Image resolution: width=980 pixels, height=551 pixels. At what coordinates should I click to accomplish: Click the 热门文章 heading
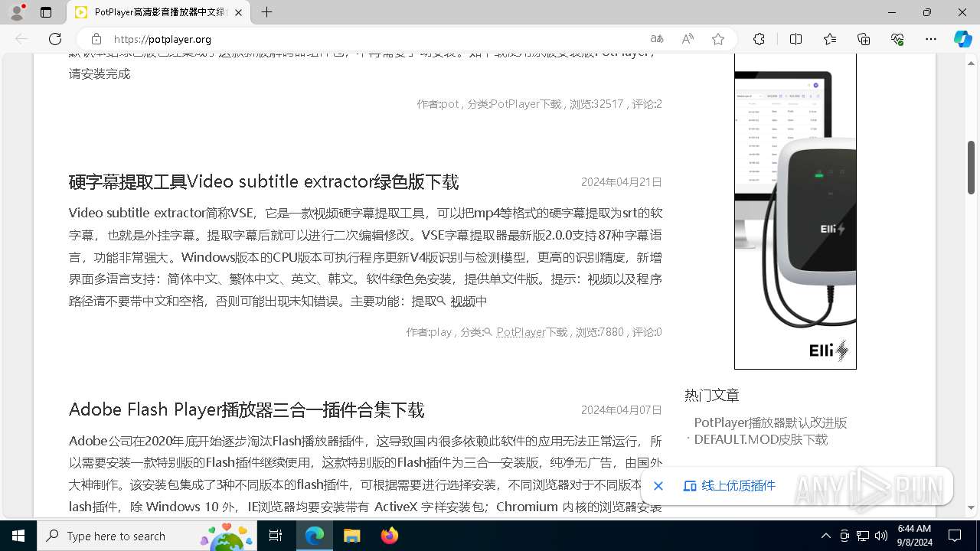[712, 396]
